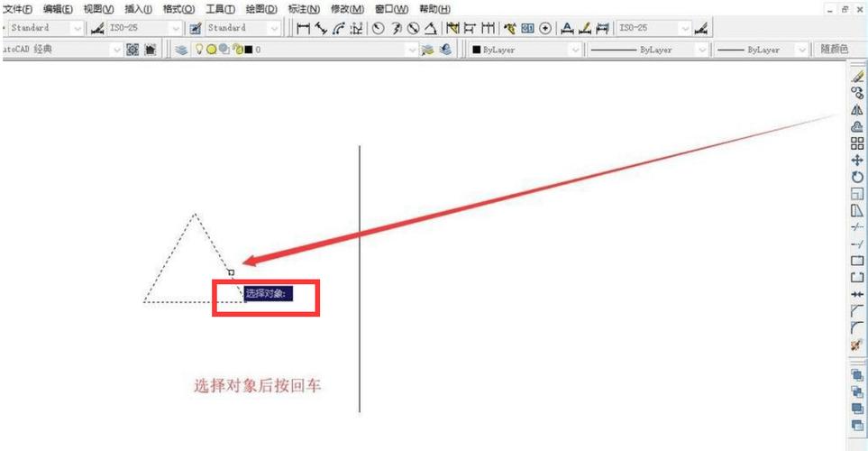Select the Continue dimension tool

(488, 28)
